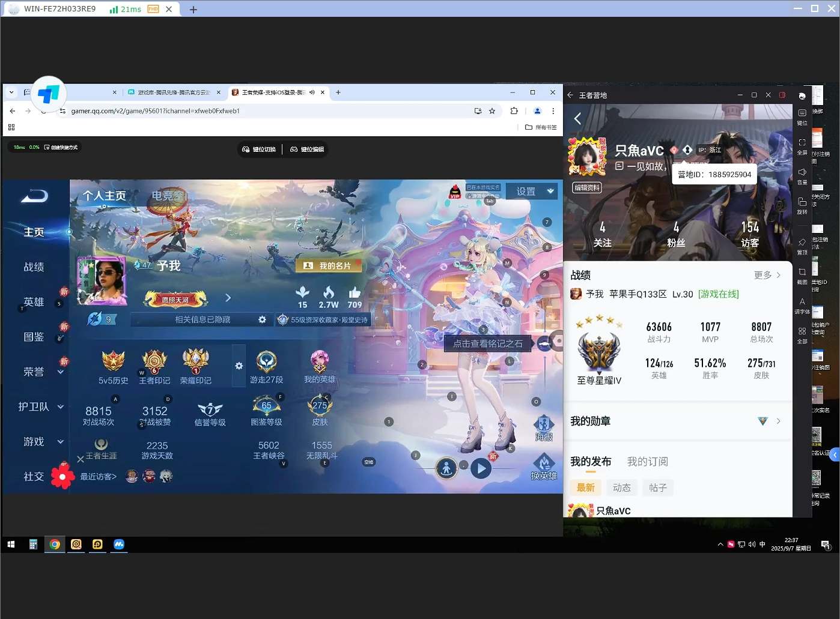Image resolution: width=840 pixels, height=619 pixels.
Task: Switch to the 我的发布 tab
Action: tap(591, 462)
